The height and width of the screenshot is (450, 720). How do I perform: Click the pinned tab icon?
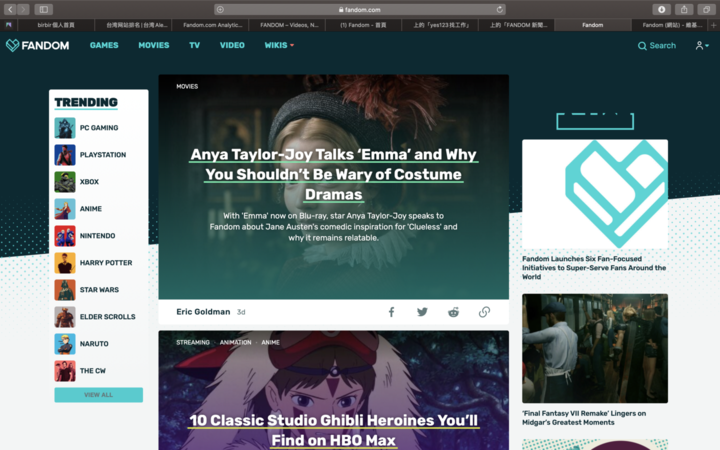point(8,25)
